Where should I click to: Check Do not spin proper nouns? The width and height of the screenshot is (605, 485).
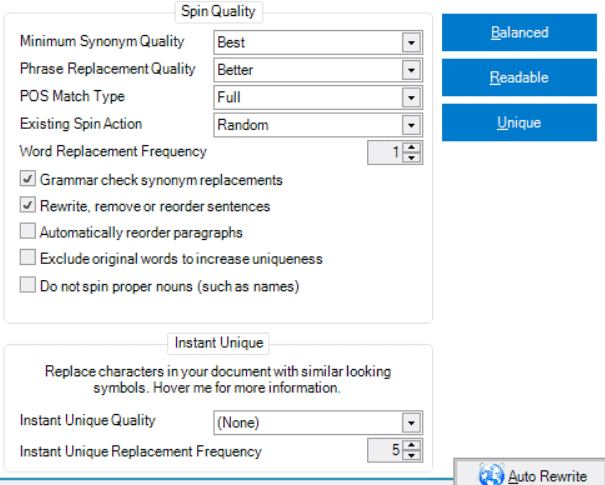click(x=28, y=285)
